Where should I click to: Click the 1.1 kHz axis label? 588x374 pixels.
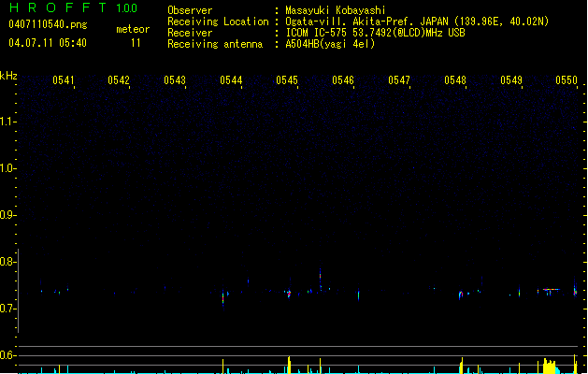pyautogui.click(x=7, y=122)
